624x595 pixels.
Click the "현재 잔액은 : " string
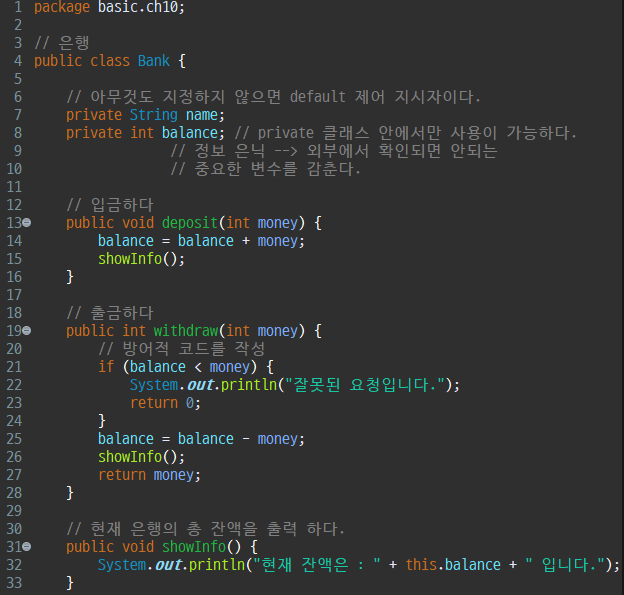point(317,565)
